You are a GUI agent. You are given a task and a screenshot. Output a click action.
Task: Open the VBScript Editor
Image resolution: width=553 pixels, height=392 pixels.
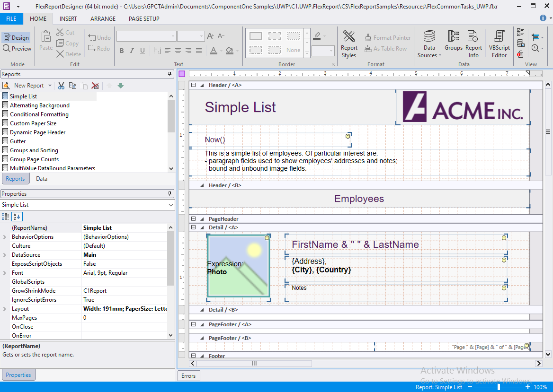tap(499, 44)
